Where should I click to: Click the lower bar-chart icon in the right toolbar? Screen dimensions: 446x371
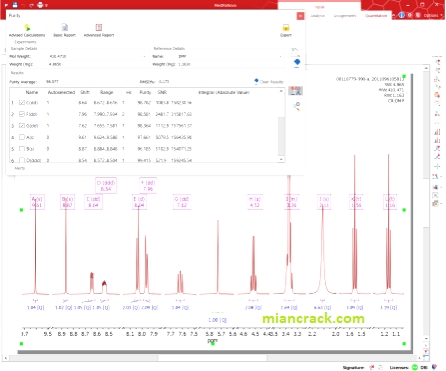click(437, 140)
